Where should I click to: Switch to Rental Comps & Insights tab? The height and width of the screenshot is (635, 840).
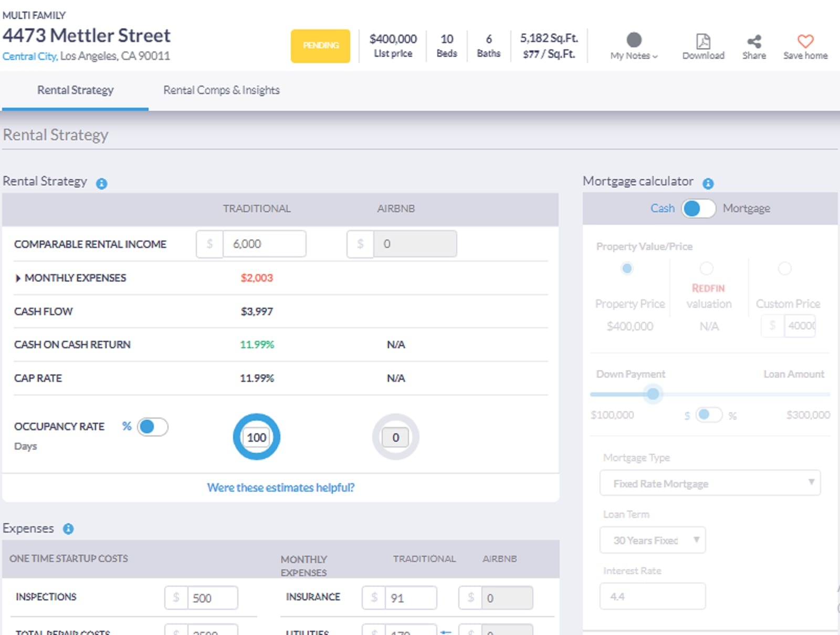click(222, 90)
